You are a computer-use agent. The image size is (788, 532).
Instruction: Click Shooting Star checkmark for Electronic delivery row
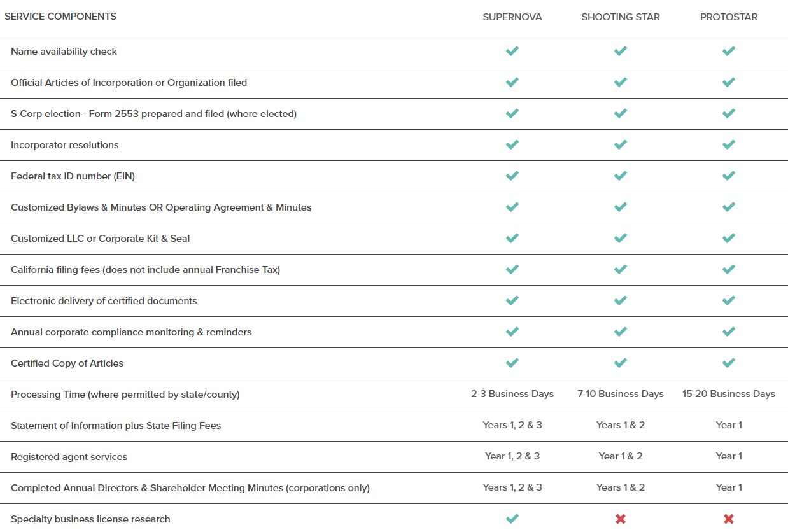click(x=621, y=300)
